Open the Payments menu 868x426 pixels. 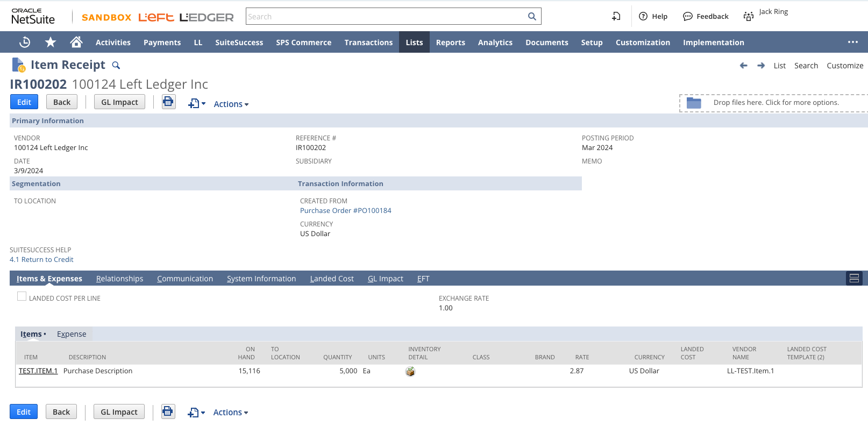tap(162, 42)
